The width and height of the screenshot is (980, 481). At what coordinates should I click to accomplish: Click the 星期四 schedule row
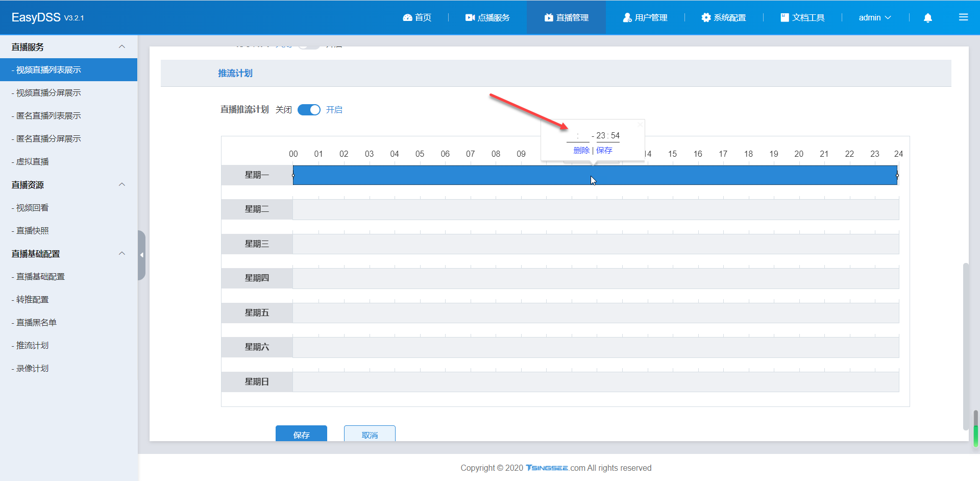coord(596,278)
